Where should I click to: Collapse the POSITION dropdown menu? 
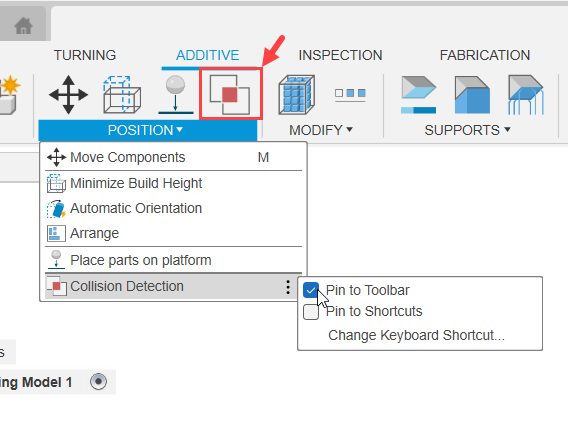[145, 130]
